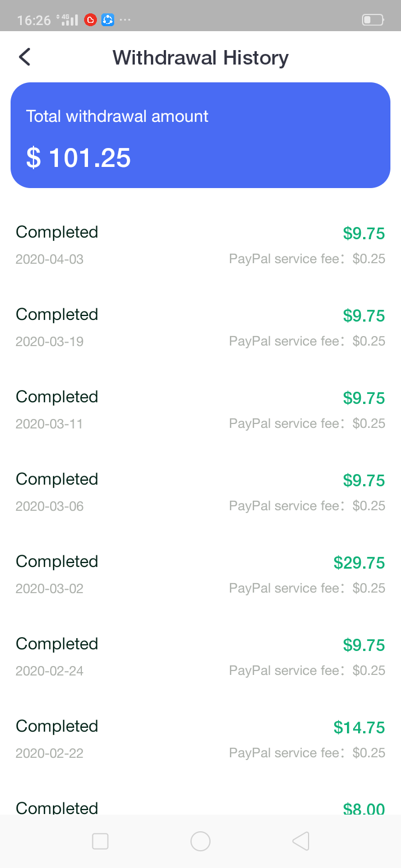Select the withdrawal dated 2020-03-19

[200, 327]
